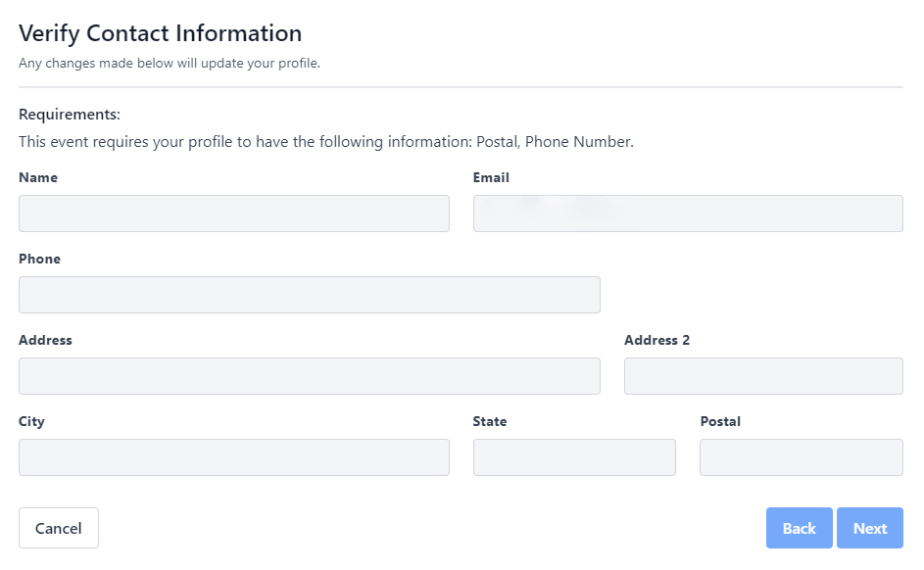
Task: Click the bold "Email" field label
Action: pyautogui.click(x=491, y=177)
